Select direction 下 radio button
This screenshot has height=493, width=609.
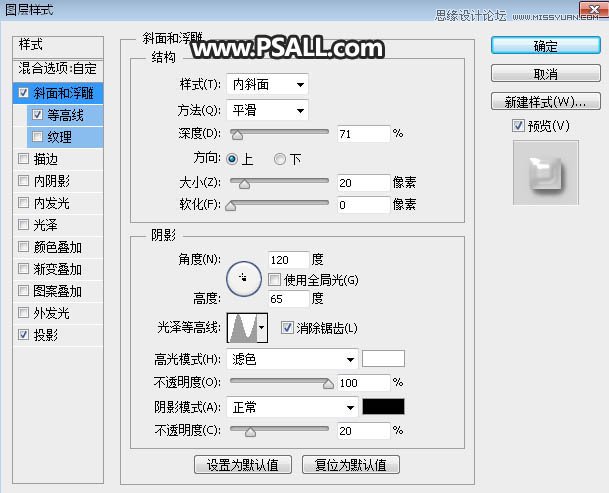(x=280, y=159)
